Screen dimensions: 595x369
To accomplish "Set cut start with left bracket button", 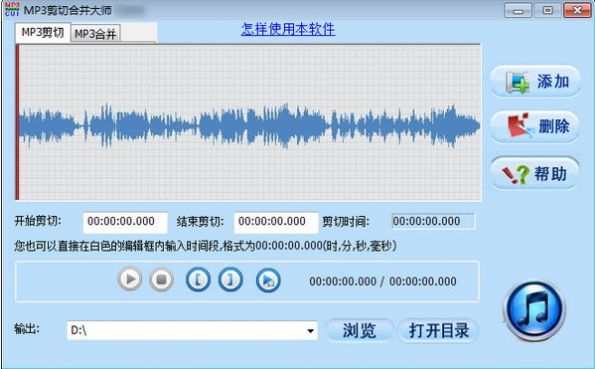I will 198,280.
